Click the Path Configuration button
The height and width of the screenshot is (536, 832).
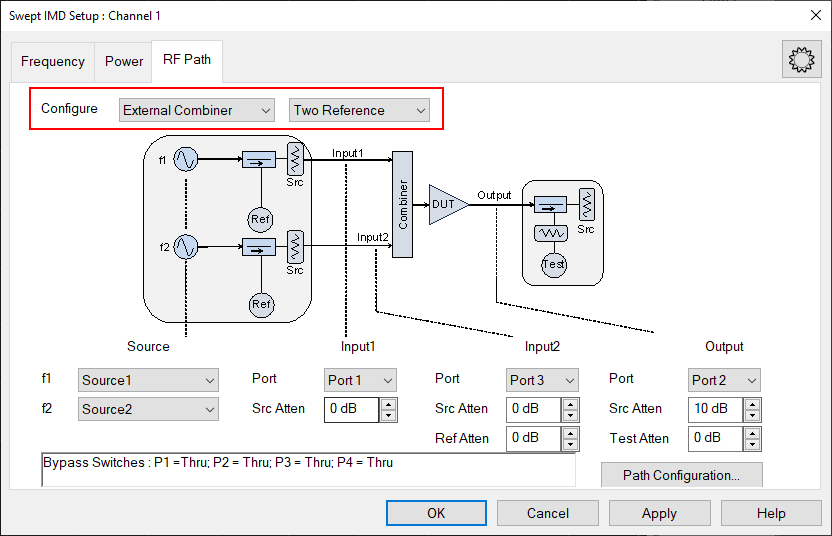point(681,475)
